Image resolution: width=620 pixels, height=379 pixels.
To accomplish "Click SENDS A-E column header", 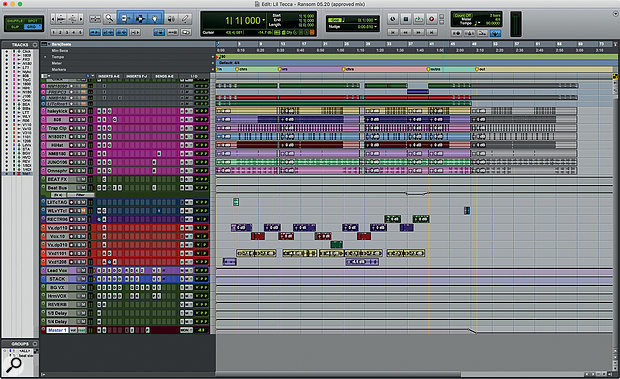I will 164,76.
